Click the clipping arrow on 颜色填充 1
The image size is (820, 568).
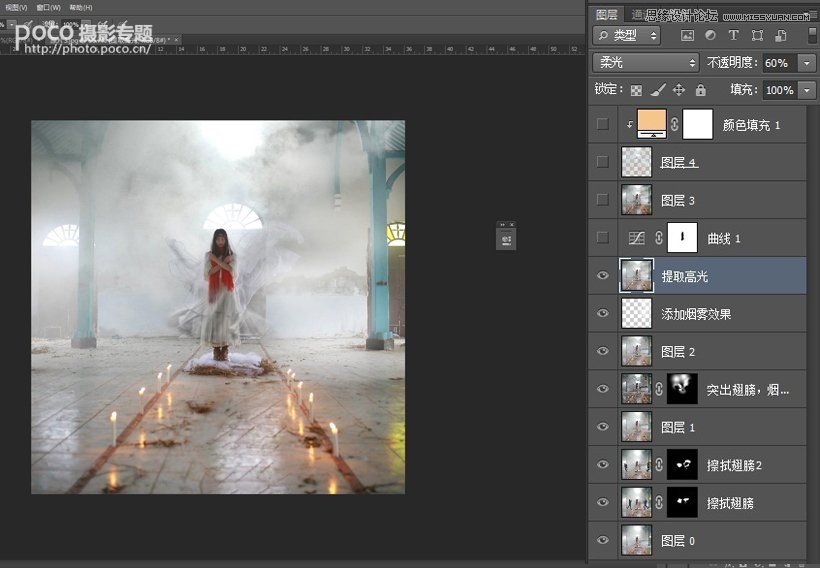tap(630, 124)
